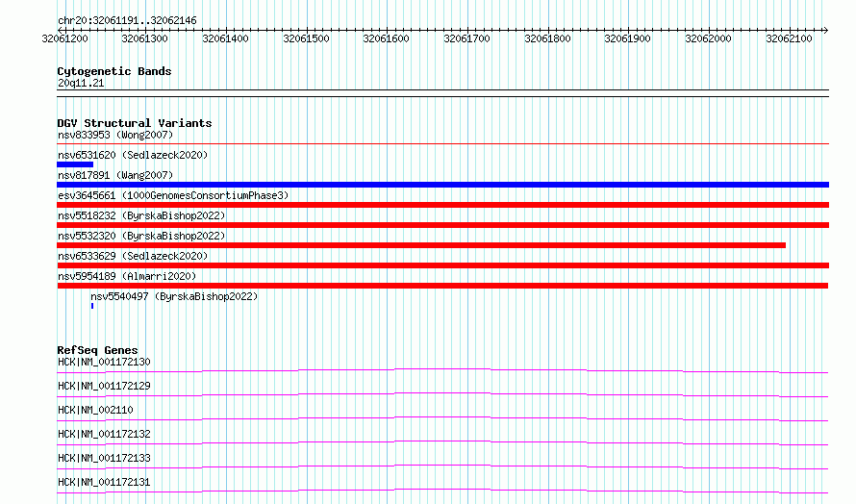
Task: Click ruler position 32061500
Action: coord(306,38)
